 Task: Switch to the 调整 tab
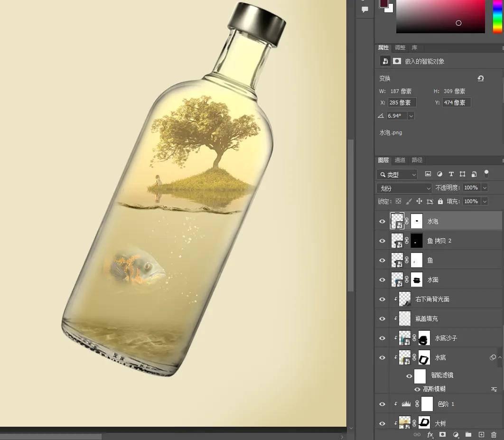click(399, 47)
